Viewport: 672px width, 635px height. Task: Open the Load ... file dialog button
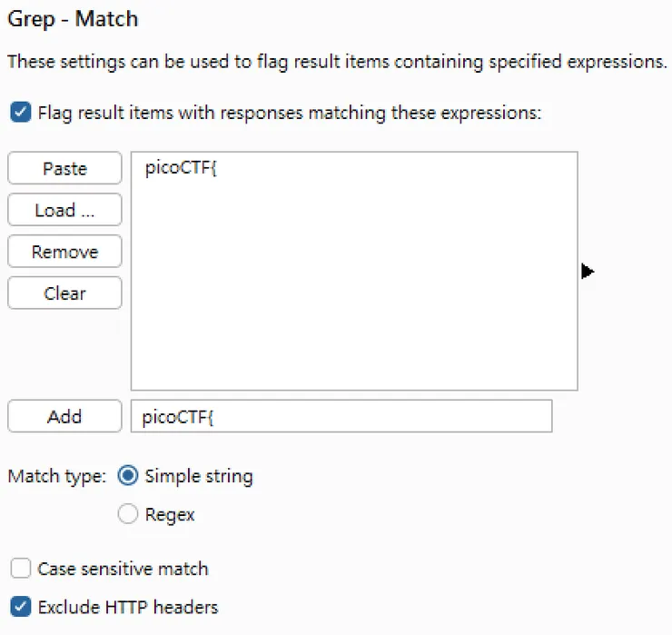tap(64, 210)
